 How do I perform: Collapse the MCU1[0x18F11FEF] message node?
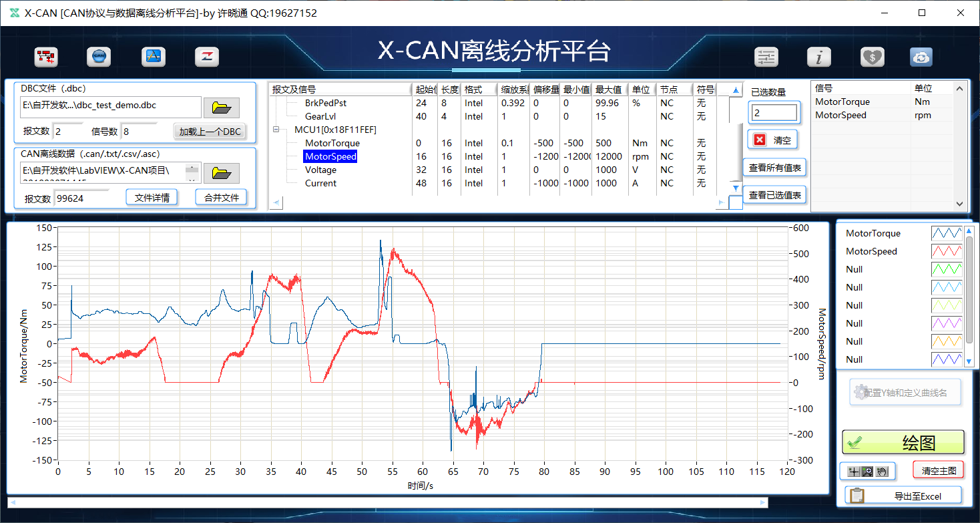coord(276,129)
